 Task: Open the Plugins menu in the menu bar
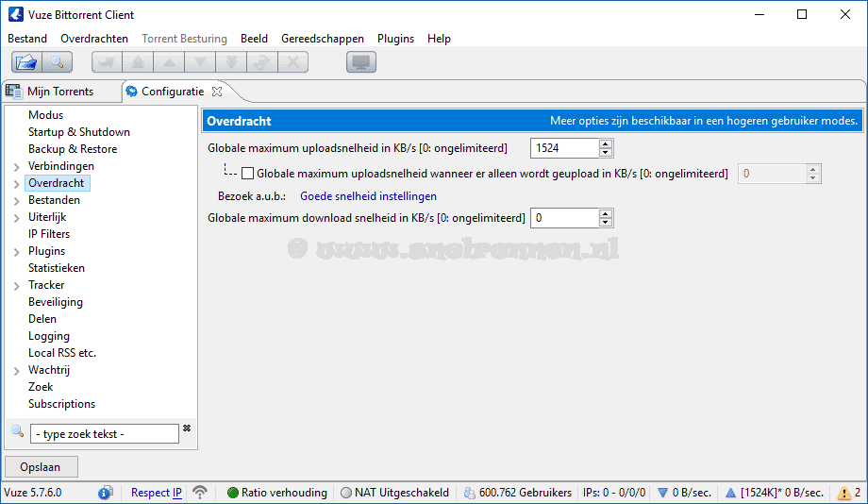[395, 38]
